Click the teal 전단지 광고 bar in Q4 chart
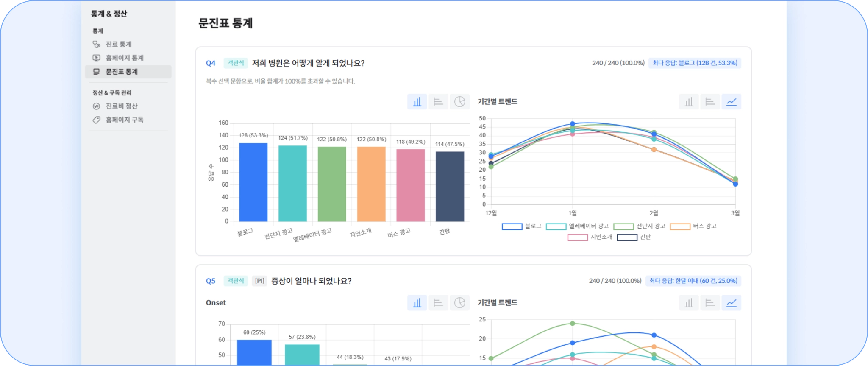This screenshot has height=366, width=868. point(292,184)
